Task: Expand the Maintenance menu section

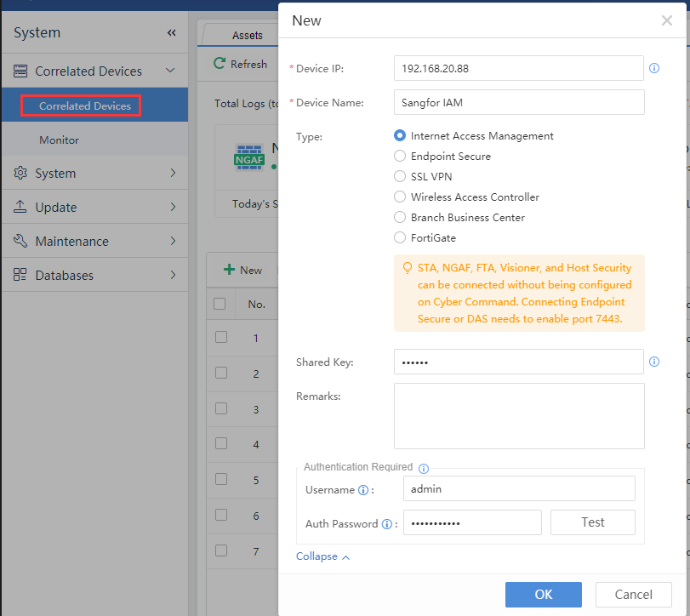Action: (x=94, y=242)
